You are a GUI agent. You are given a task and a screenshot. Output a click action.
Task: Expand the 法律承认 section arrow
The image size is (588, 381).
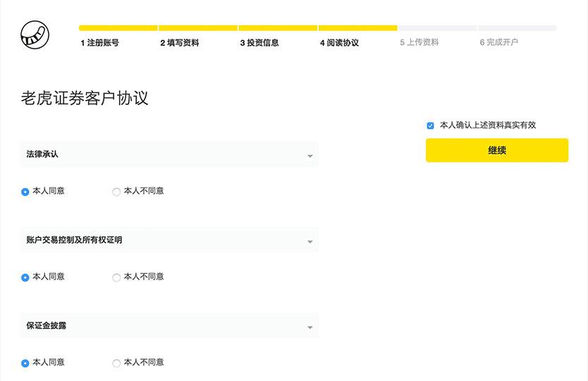point(310,156)
